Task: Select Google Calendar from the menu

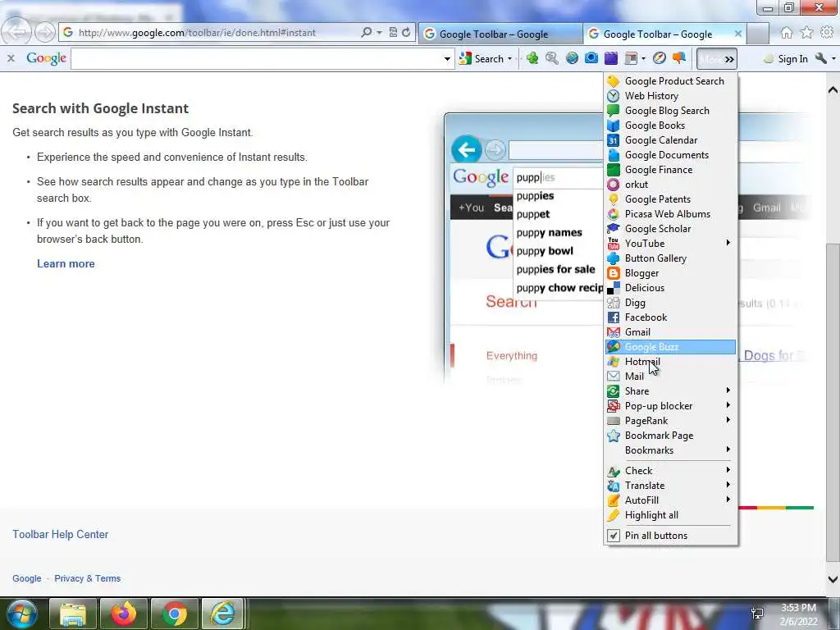Action: pyautogui.click(x=670, y=140)
